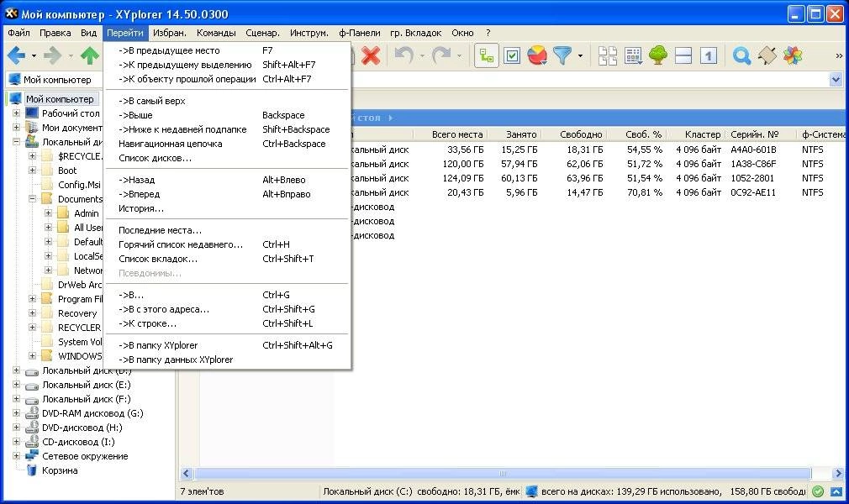Choose 'История…' from the menu

(228, 208)
